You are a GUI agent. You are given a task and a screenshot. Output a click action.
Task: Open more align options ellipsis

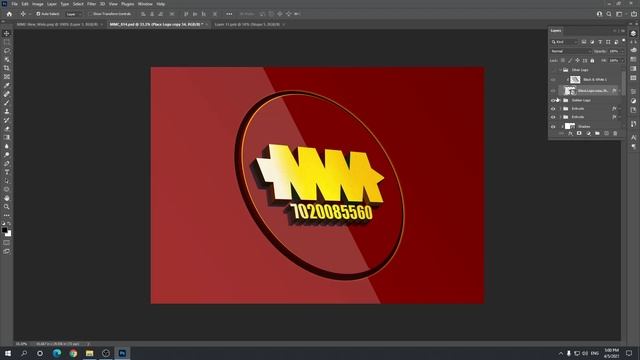point(229,14)
